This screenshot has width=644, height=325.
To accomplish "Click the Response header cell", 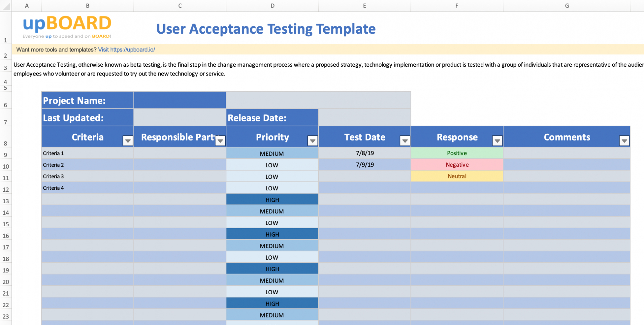I will [457, 137].
